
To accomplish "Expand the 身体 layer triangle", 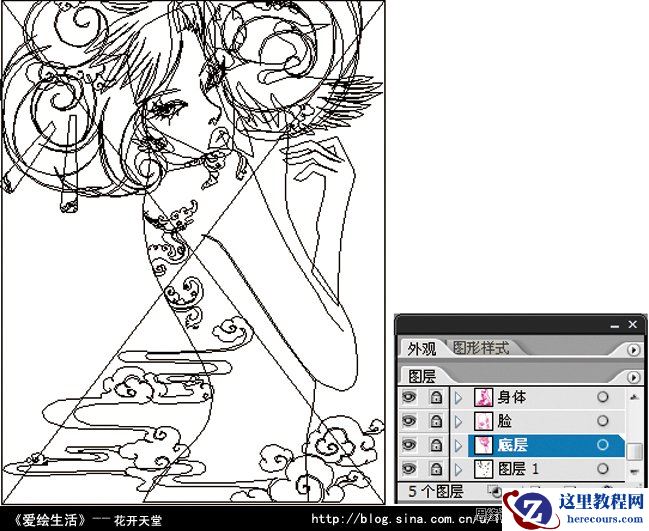I will pyautogui.click(x=458, y=398).
